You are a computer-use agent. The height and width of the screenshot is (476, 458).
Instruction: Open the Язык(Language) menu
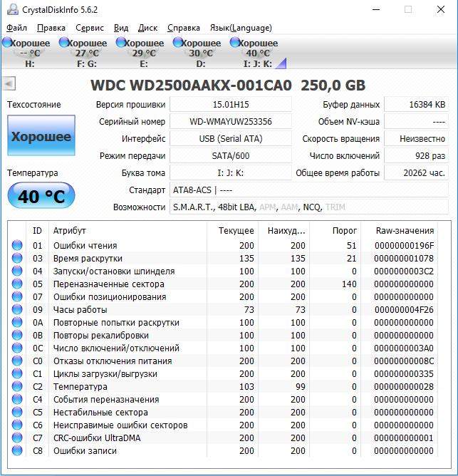[x=241, y=28]
